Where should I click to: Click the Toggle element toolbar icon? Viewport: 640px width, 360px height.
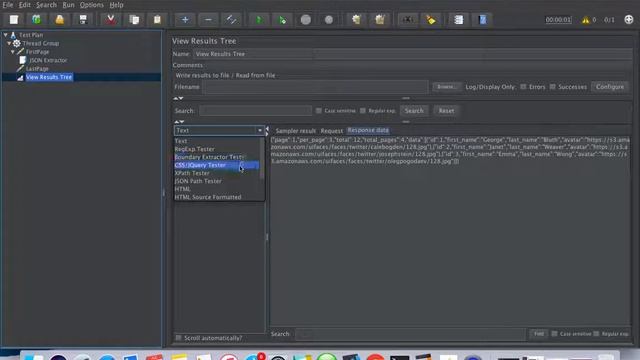[231, 20]
